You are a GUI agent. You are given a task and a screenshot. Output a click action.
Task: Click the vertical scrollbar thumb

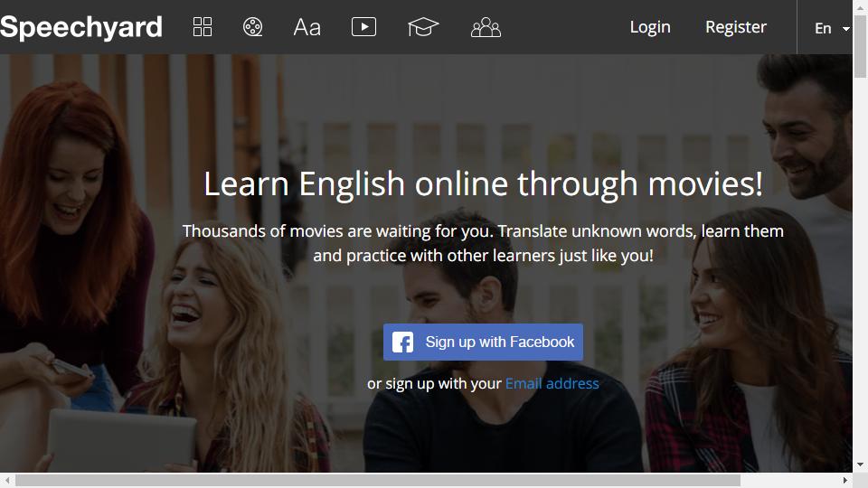pos(860,46)
